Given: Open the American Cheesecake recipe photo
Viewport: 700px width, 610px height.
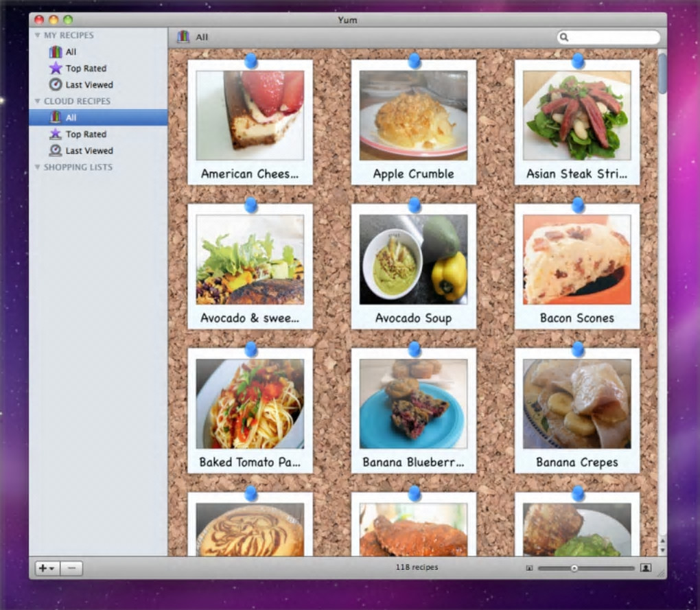Looking at the screenshot, I should (250, 115).
